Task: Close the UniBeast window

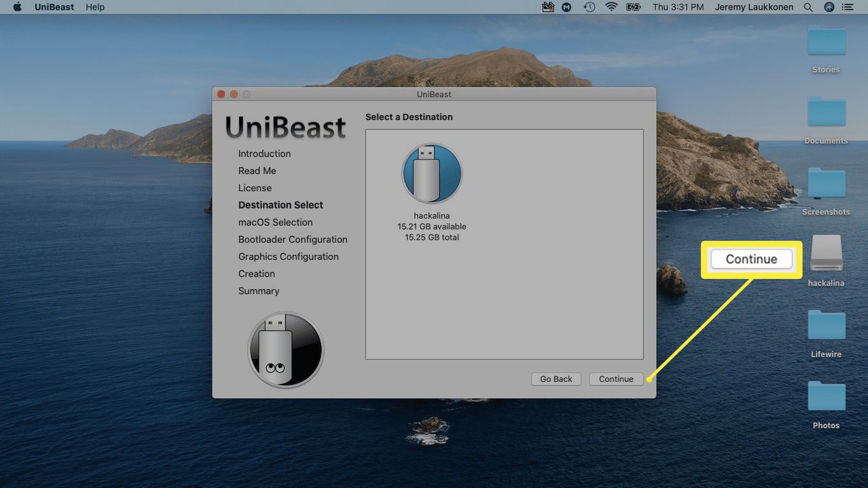Action: point(221,94)
